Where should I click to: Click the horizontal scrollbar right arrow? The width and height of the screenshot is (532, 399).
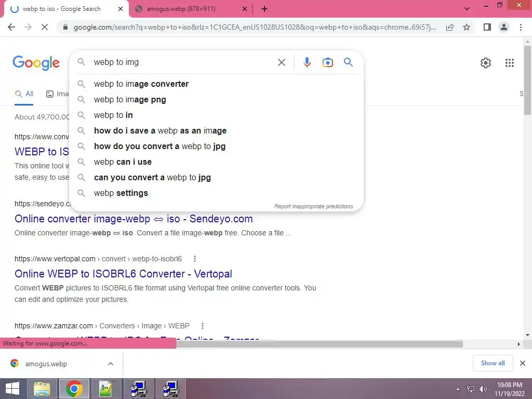point(518,344)
